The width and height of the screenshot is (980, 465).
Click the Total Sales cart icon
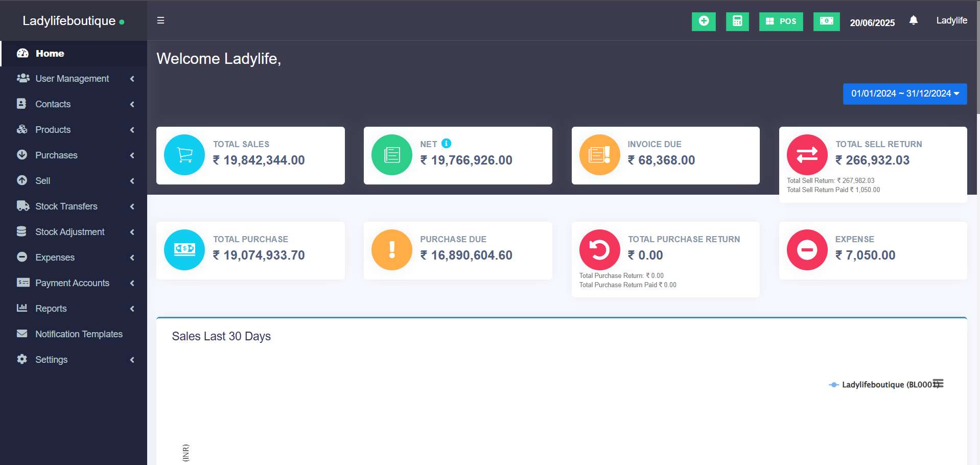[184, 155]
